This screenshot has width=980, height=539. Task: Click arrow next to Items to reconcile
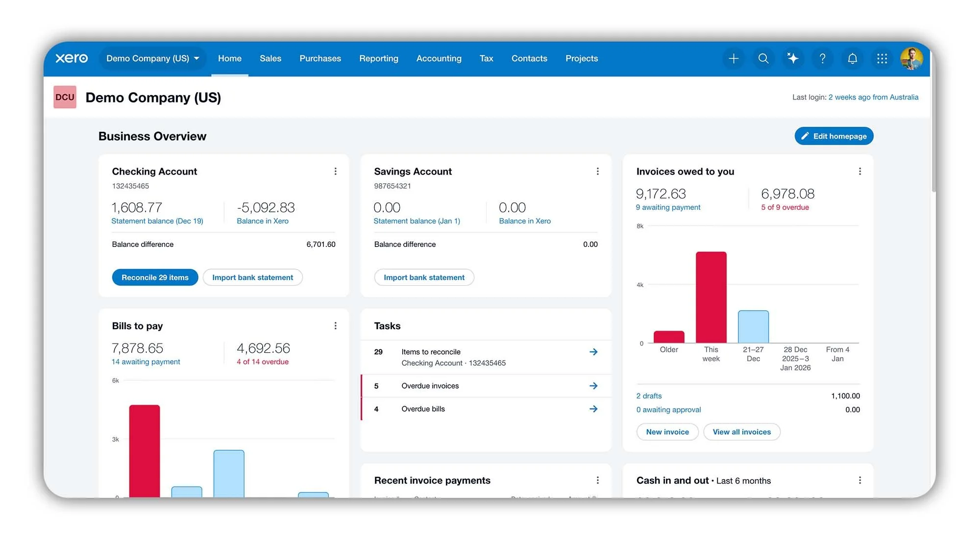coord(593,351)
